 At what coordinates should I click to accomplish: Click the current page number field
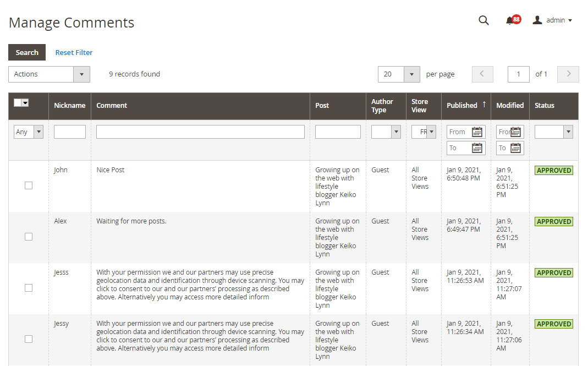click(x=518, y=74)
